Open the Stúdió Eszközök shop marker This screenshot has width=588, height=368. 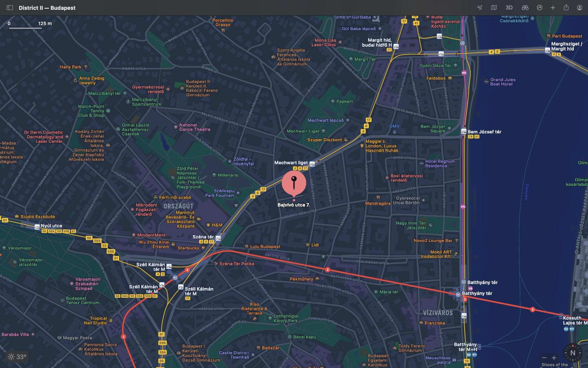click(17, 216)
